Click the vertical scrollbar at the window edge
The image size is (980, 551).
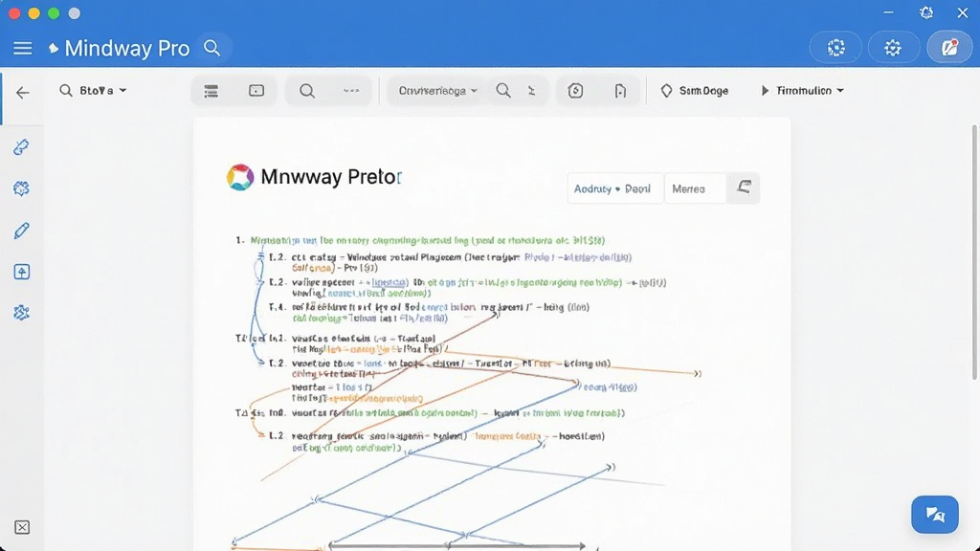point(974,252)
